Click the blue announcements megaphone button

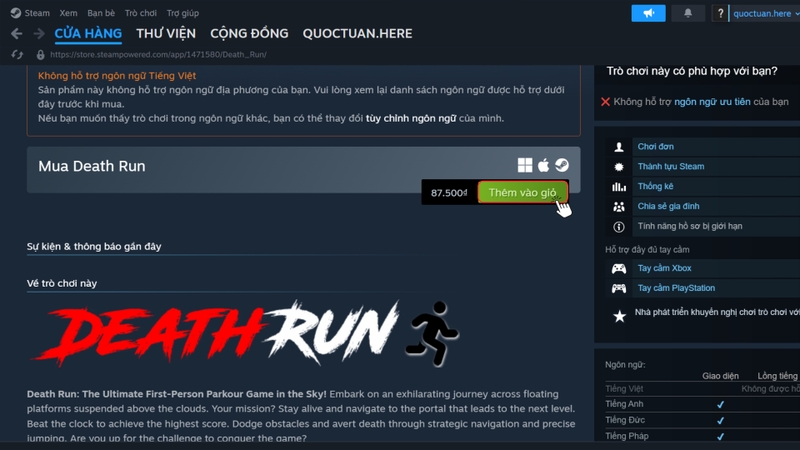[648, 13]
